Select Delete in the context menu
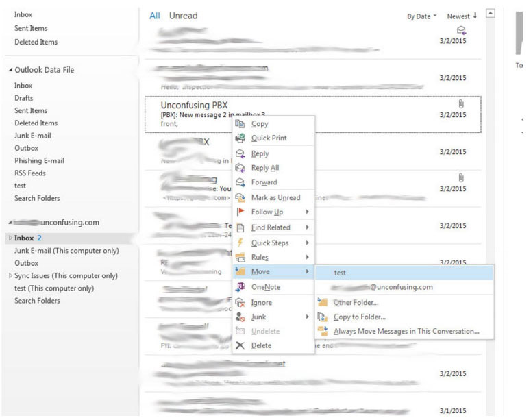Screen dimensions: 531x420 click(x=273, y=345)
